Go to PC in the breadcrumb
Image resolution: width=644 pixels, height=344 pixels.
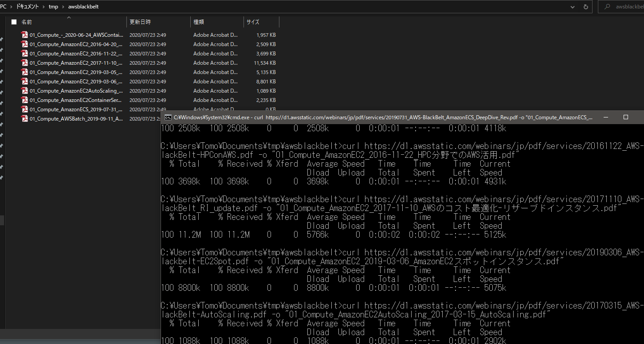pyautogui.click(x=3, y=7)
